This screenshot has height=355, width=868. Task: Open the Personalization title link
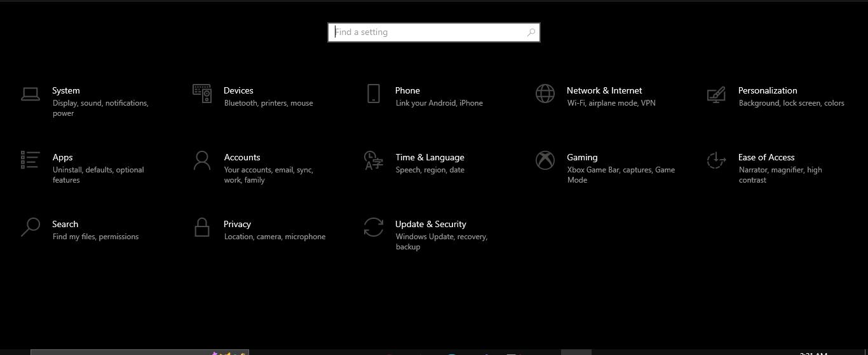768,90
